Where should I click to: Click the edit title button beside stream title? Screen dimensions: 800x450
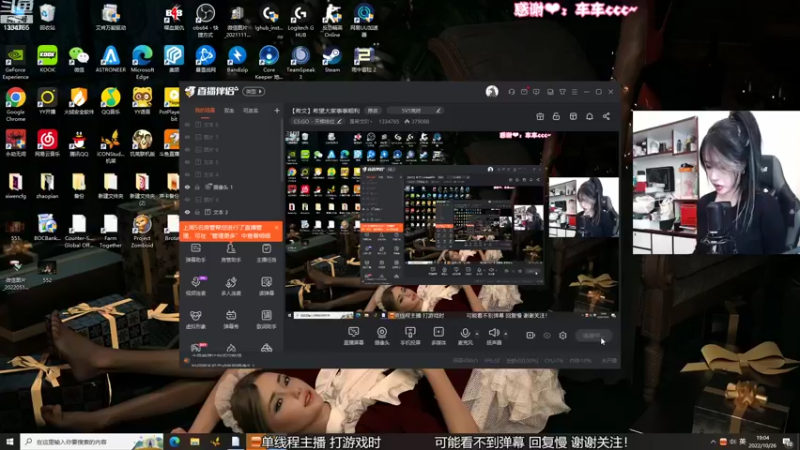click(373, 111)
